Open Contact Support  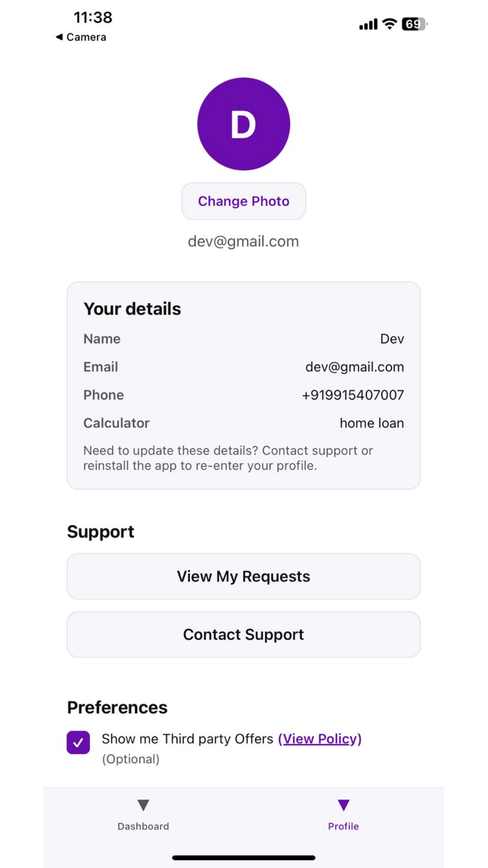click(x=244, y=634)
